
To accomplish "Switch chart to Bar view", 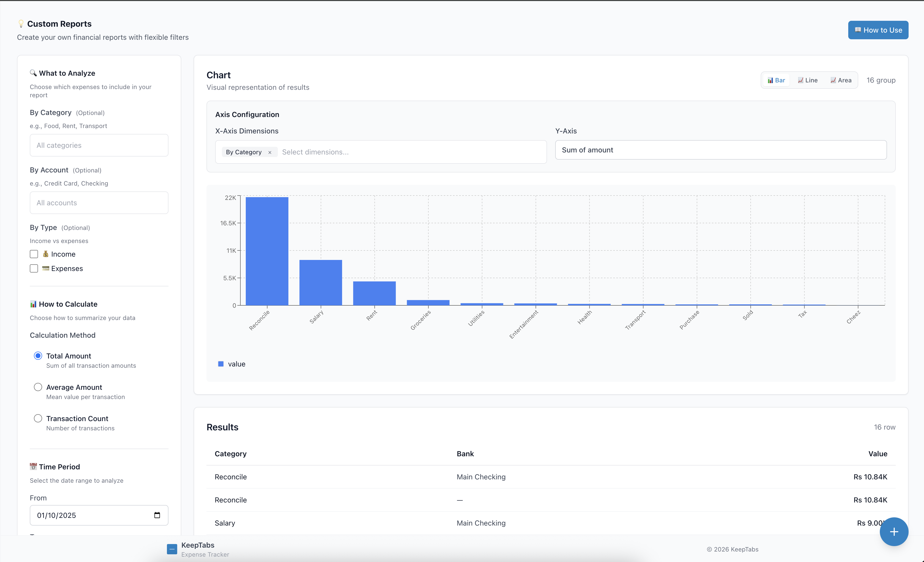I will click(776, 80).
